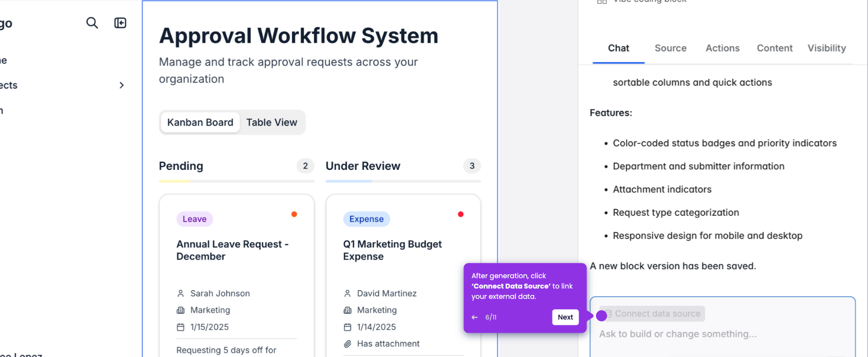This screenshot has height=357, width=868.
Task: Click the Pending column heading
Action: (181, 166)
